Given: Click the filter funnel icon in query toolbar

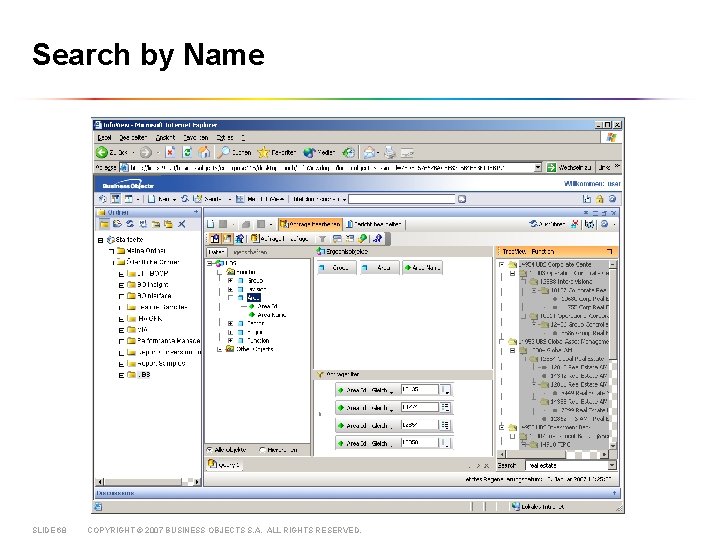Looking at the screenshot, I should coord(323,239).
